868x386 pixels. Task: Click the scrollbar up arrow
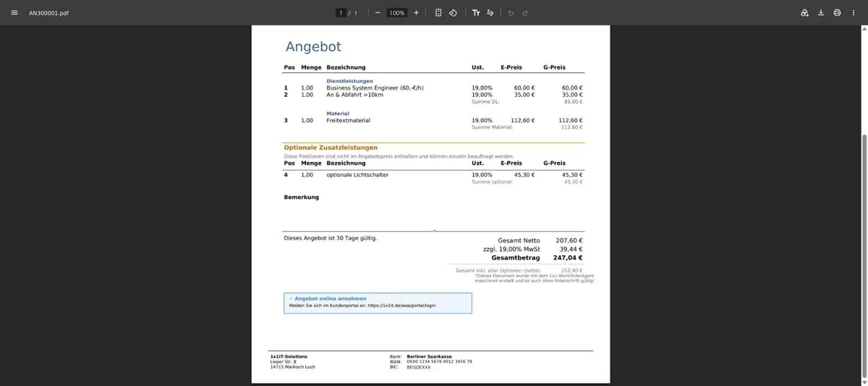tap(864, 29)
